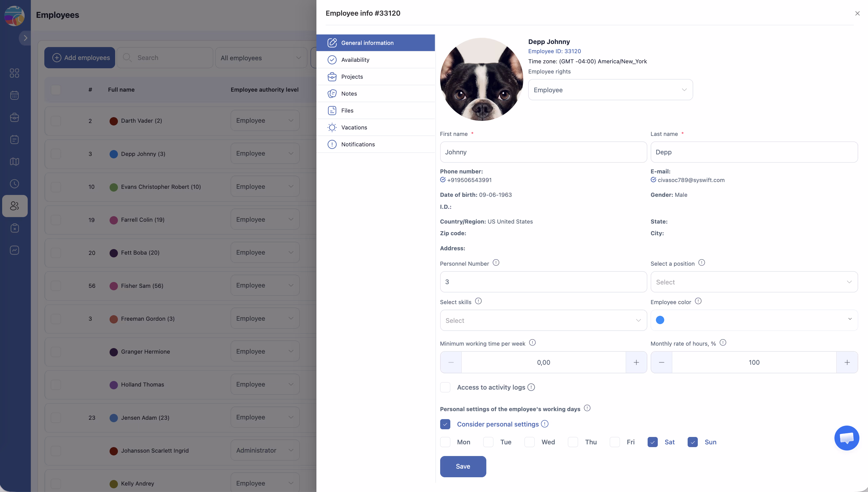Open the Vacations tab
Viewport: 868px width, 492px height.
point(354,127)
